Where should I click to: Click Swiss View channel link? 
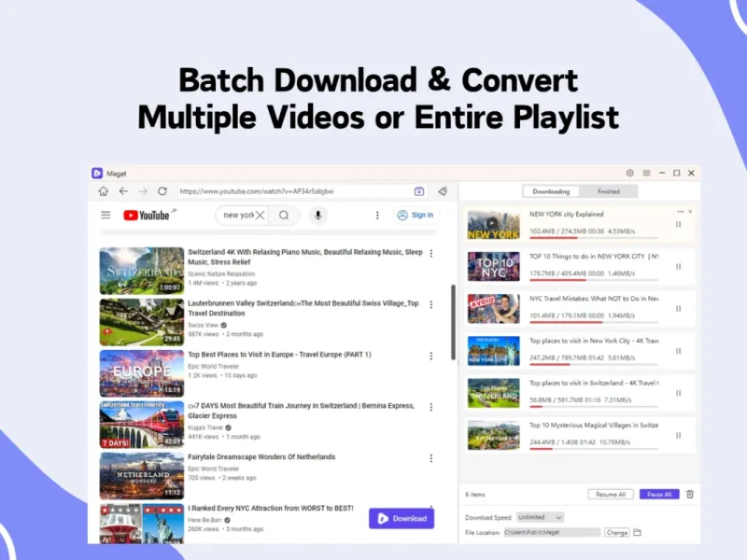(204, 325)
